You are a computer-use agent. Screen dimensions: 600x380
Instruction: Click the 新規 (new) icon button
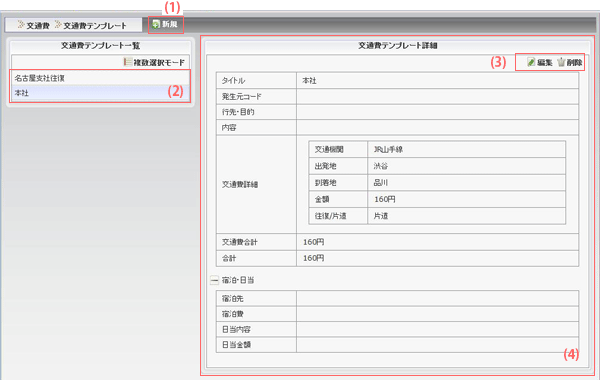(165, 24)
